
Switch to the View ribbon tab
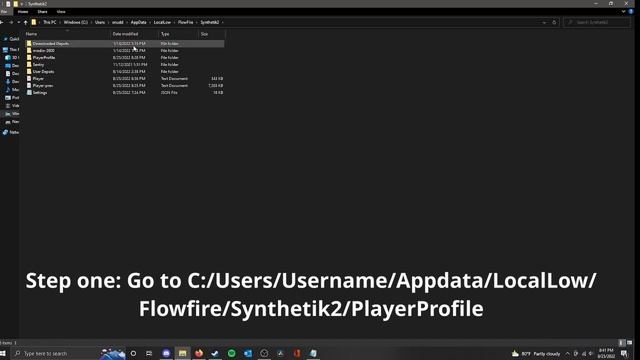click(x=61, y=12)
